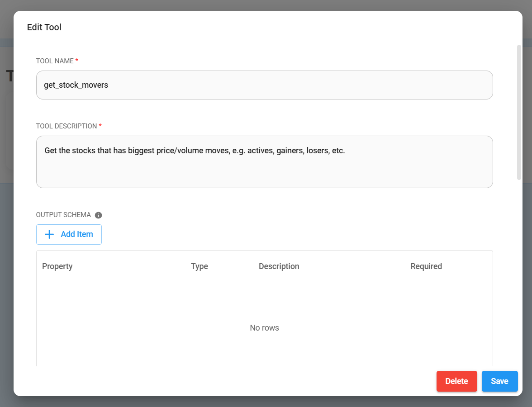Viewport: 532px width, 407px height.
Task: Click the plus icon beside Add Item
Action: point(49,234)
